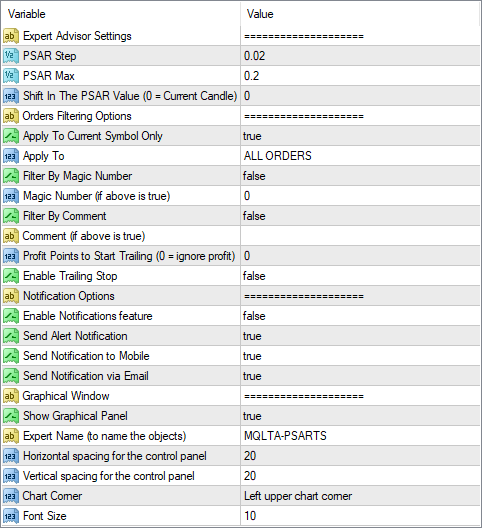Click the empty Comment value cell

(360, 236)
